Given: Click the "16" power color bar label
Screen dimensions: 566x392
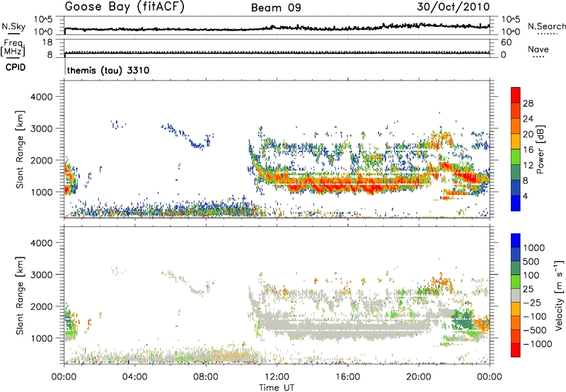Looking at the screenshot, I should (528, 150).
